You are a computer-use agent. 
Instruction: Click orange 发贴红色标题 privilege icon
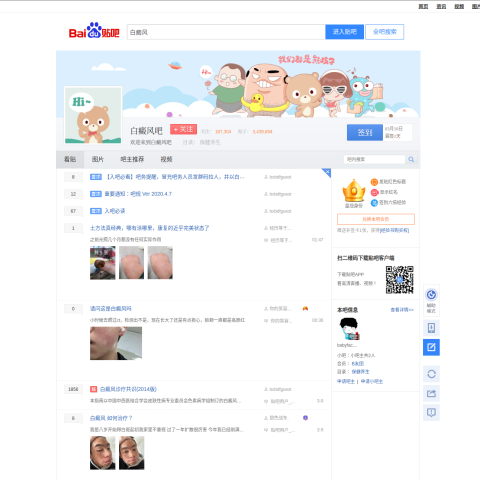[374, 182]
